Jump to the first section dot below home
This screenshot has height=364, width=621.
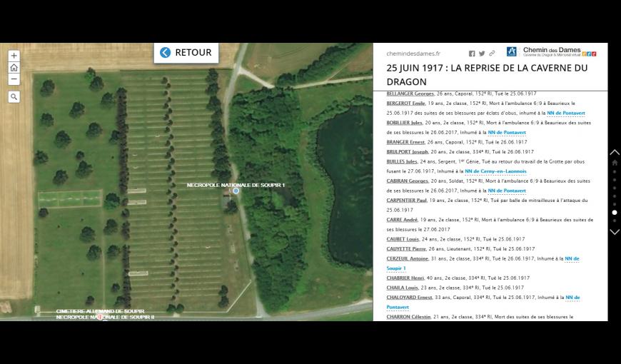615,171
